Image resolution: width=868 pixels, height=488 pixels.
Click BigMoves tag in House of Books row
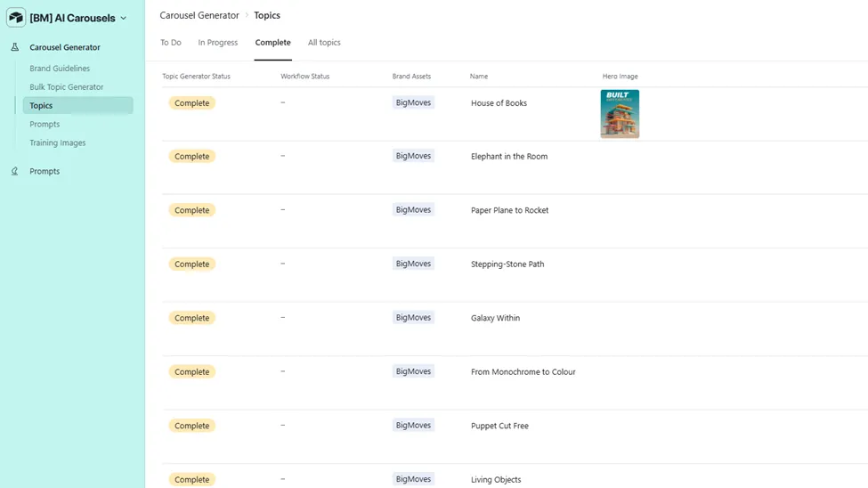click(413, 102)
